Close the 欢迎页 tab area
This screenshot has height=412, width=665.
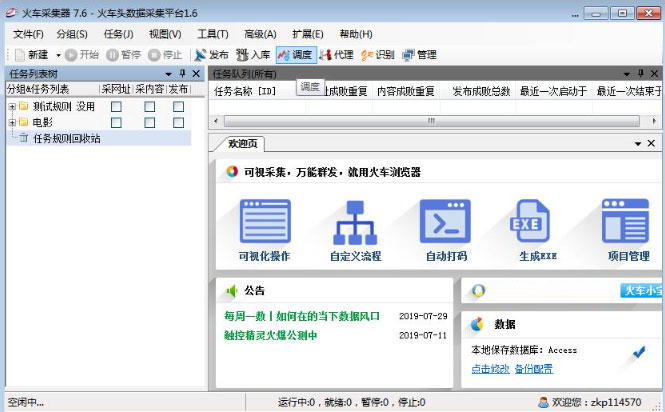tap(651, 143)
